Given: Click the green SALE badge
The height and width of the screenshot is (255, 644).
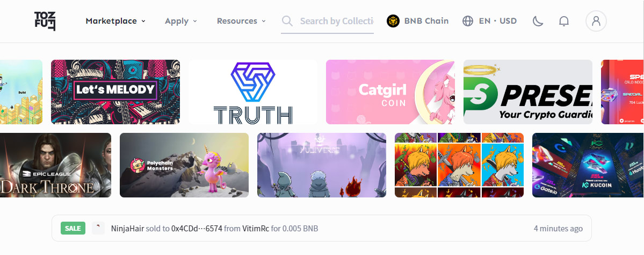Looking at the screenshot, I should (73, 228).
